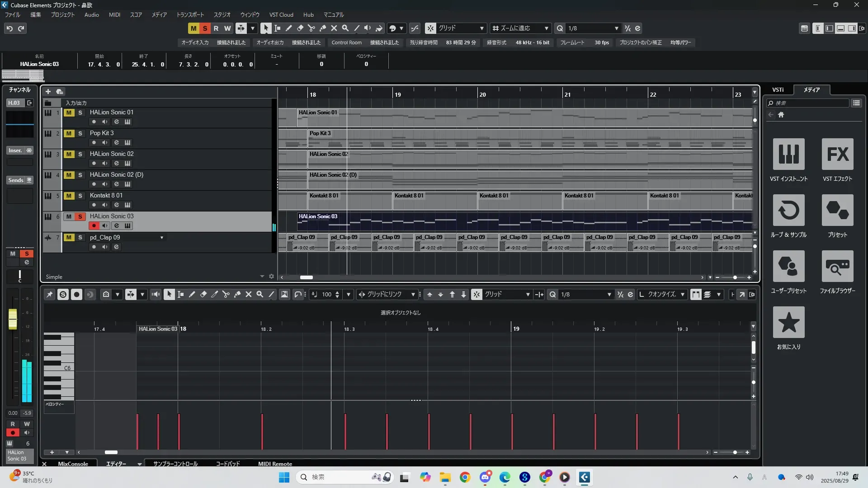Open the Favorites star tile
This screenshot has height=488, width=868.
788,322
